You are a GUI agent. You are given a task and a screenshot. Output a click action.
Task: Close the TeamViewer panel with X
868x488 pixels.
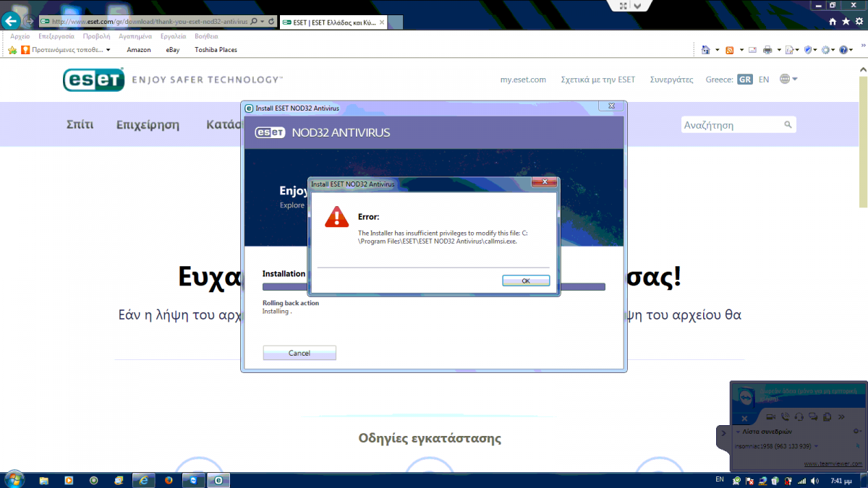tap(744, 419)
